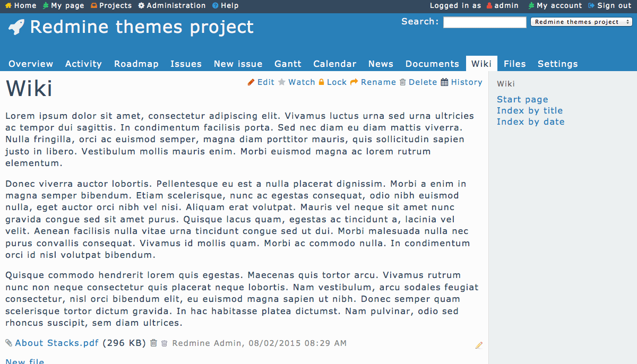Image resolution: width=637 pixels, height=364 pixels.
Task: Open Start page in the sidebar
Action: [x=522, y=100]
